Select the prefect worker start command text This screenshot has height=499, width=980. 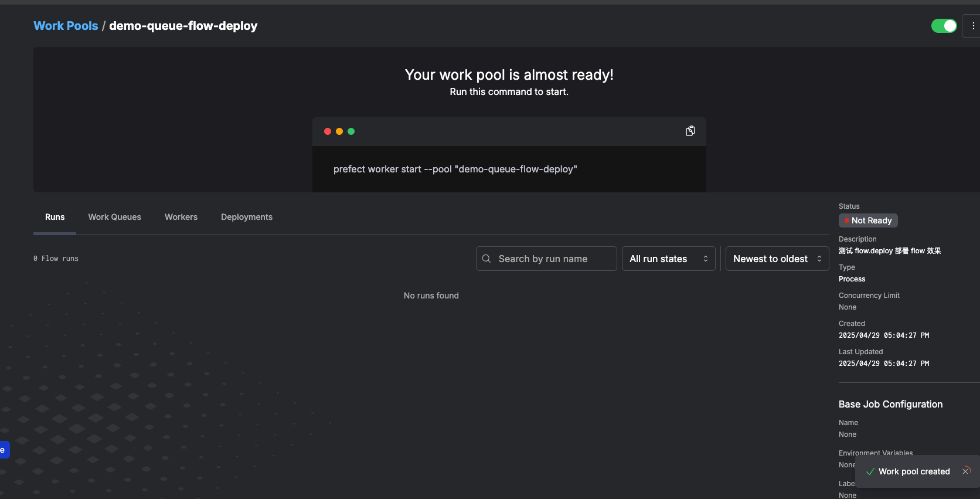coord(455,169)
